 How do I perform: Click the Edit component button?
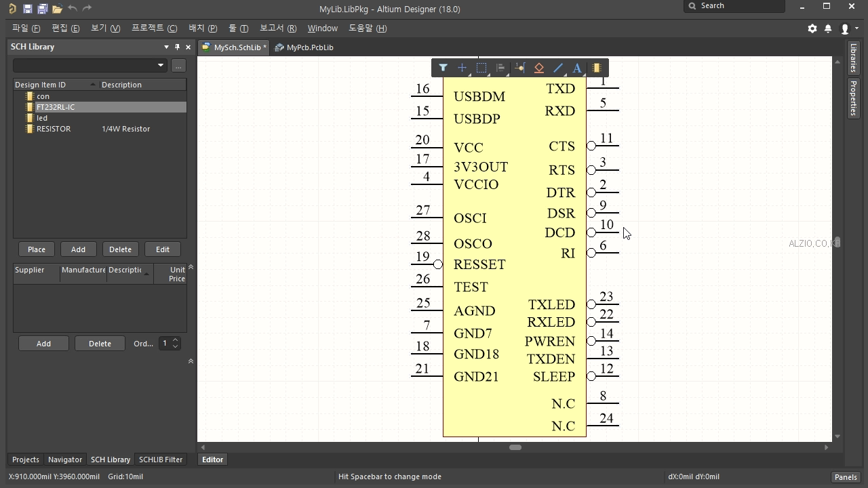162,249
